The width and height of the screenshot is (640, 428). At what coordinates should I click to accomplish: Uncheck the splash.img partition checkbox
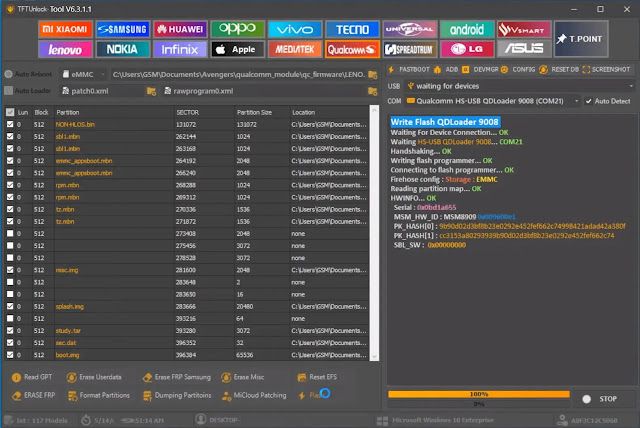tap(10, 306)
